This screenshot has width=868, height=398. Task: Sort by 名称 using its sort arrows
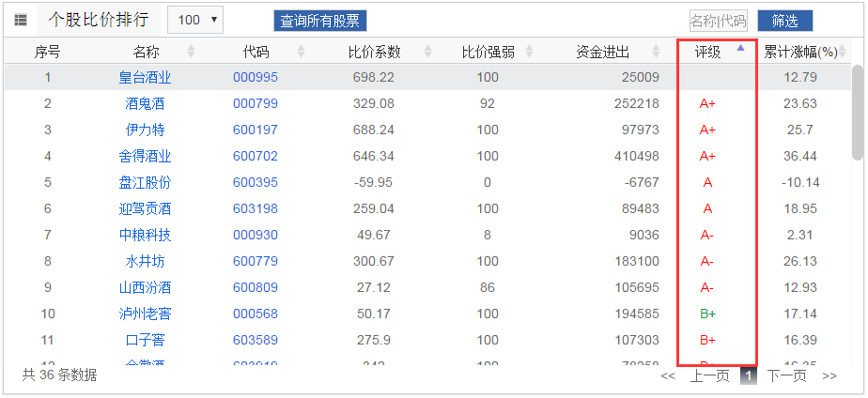(192, 52)
